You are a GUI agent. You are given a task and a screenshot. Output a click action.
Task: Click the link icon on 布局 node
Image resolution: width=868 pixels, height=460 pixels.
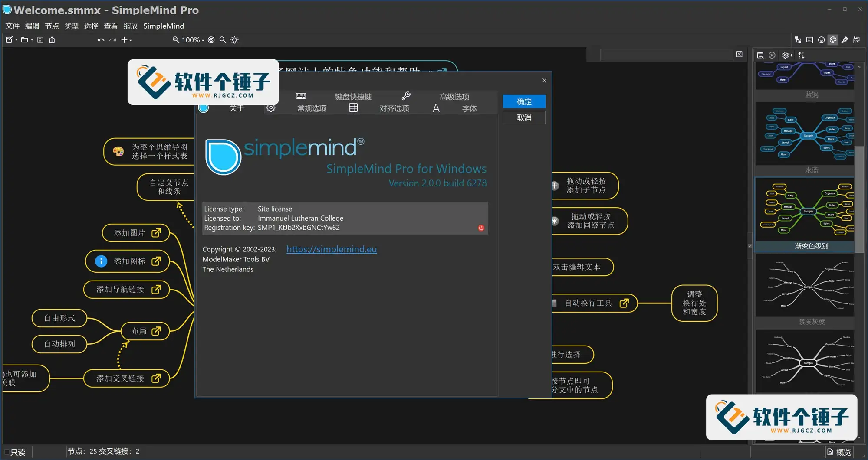click(x=156, y=331)
